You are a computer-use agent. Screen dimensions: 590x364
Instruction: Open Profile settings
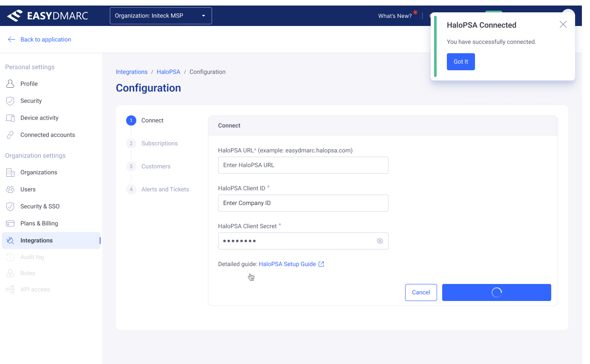pyautogui.click(x=29, y=84)
